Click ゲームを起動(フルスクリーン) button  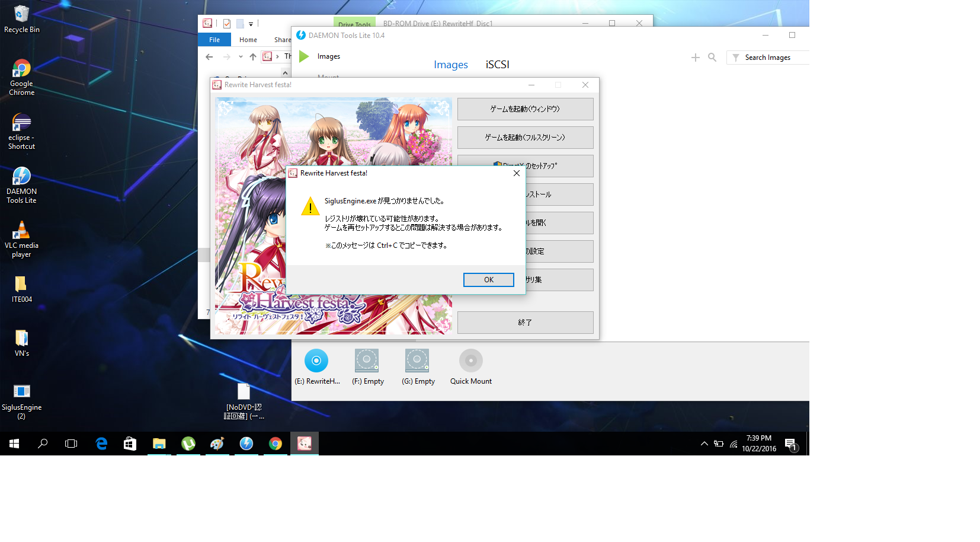click(x=526, y=138)
